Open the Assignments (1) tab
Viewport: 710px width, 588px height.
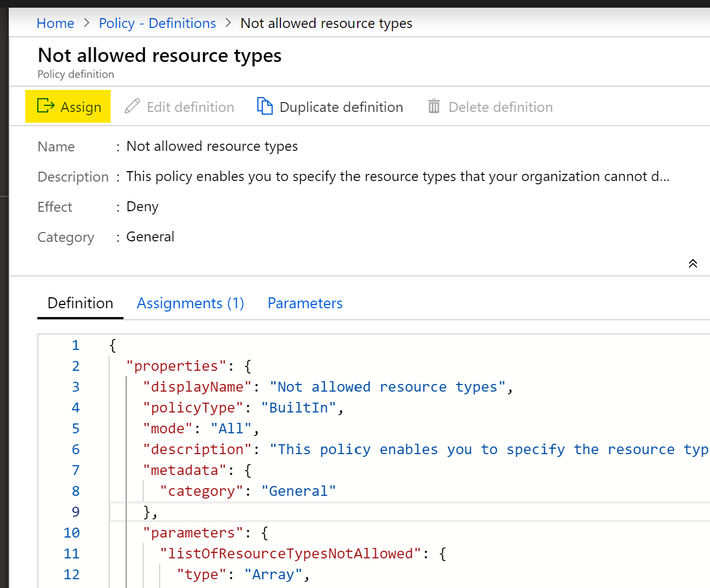pos(190,303)
